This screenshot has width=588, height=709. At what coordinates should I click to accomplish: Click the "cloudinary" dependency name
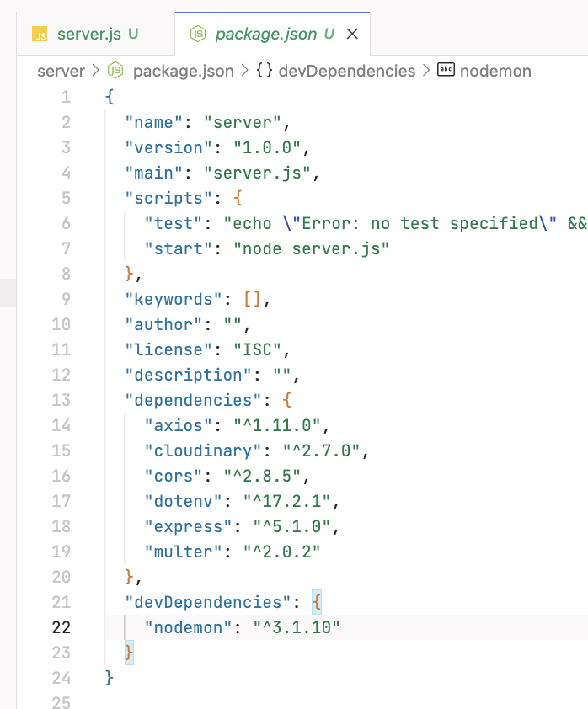click(203, 450)
